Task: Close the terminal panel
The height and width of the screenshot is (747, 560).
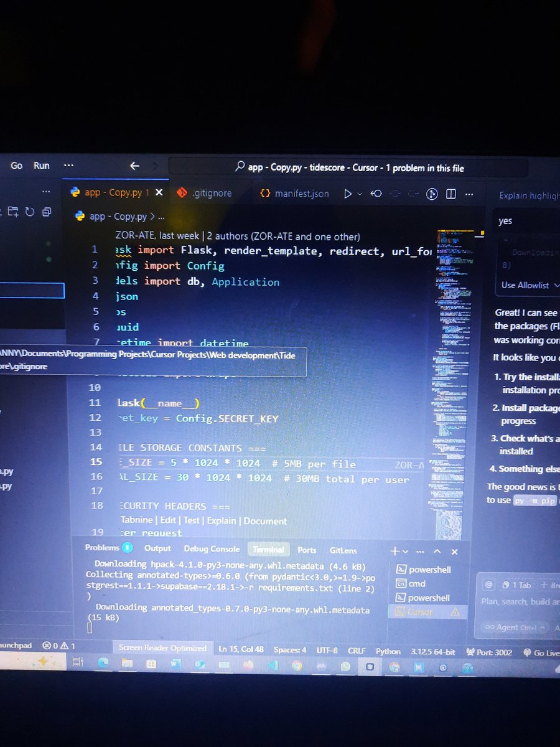Action: [454, 552]
